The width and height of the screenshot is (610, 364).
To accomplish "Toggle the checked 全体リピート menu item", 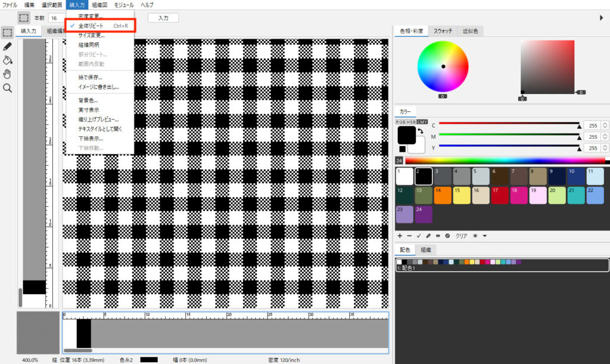I will 91,26.
